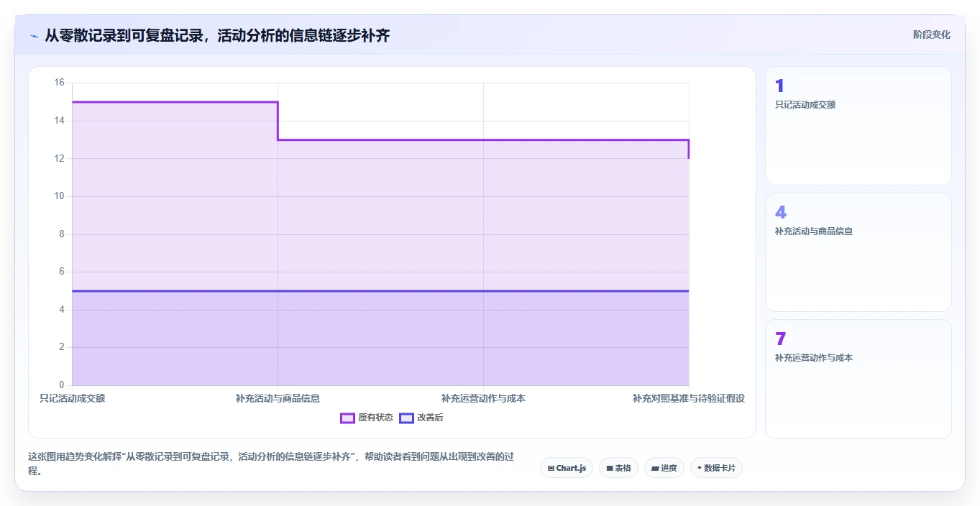Click the y-axis value 0
This screenshot has height=506, width=980.
tap(62, 385)
